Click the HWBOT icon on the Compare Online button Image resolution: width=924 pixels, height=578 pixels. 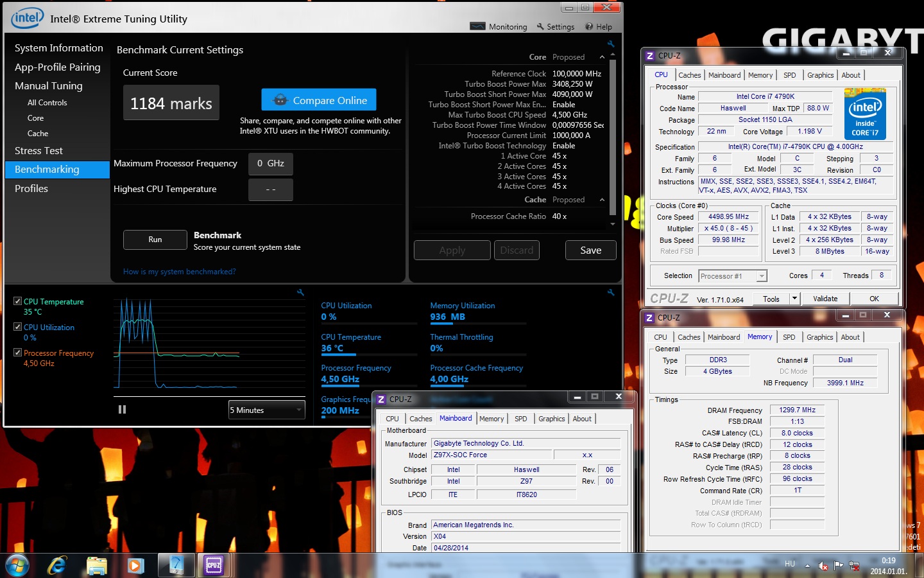tap(280, 100)
